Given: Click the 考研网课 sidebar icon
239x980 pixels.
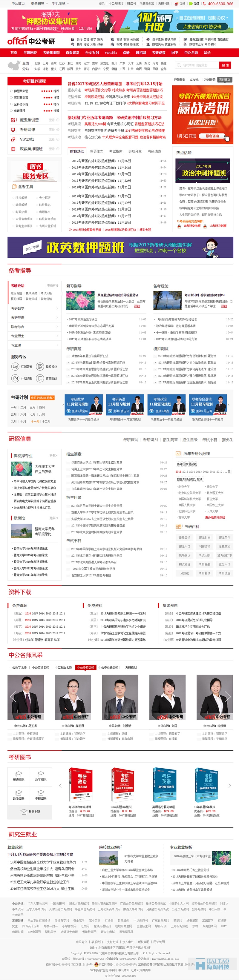Looking at the screenshot, I should 13,130.
